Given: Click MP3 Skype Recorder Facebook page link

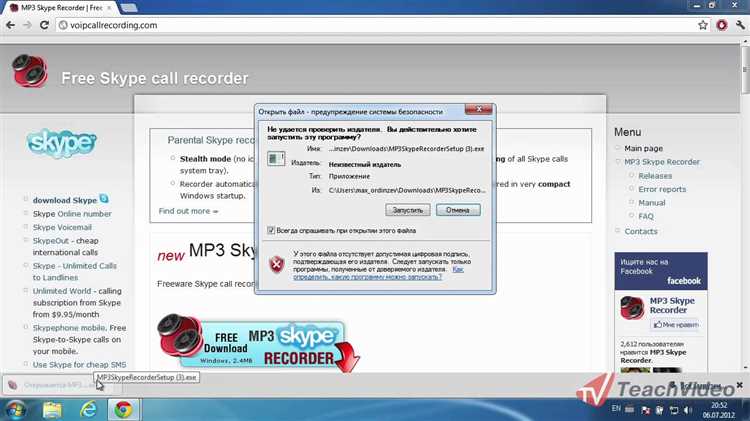Looking at the screenshot, I should [x=672, y=305].
